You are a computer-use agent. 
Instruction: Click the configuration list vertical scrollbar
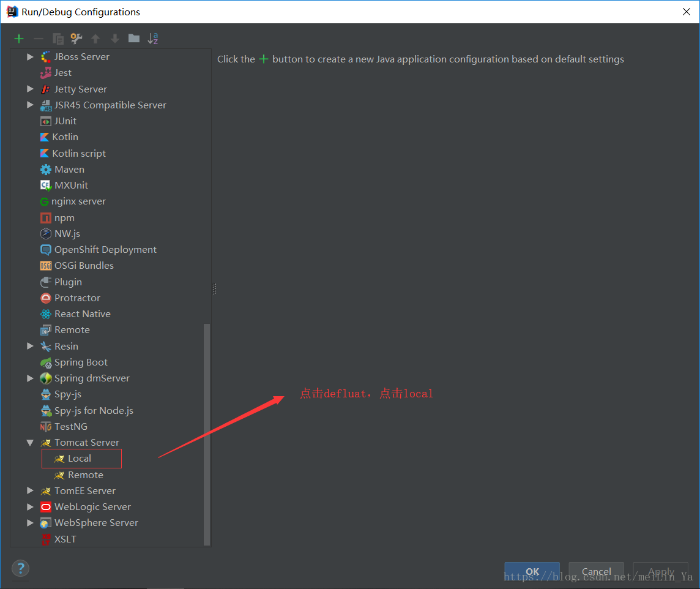(x=206, y=434)
